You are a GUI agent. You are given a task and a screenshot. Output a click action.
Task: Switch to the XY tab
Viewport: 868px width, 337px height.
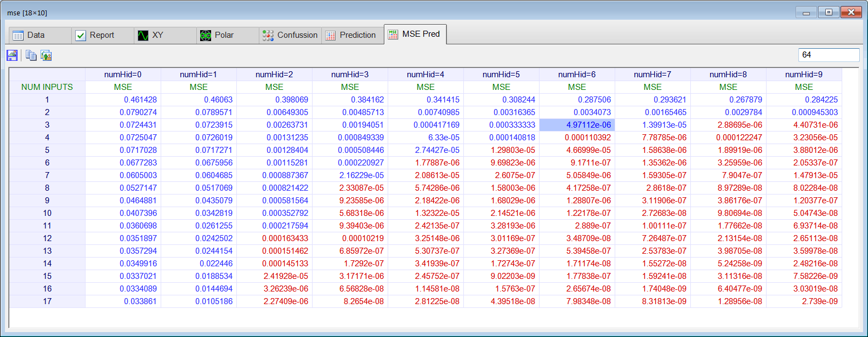[x=165, y=35]
